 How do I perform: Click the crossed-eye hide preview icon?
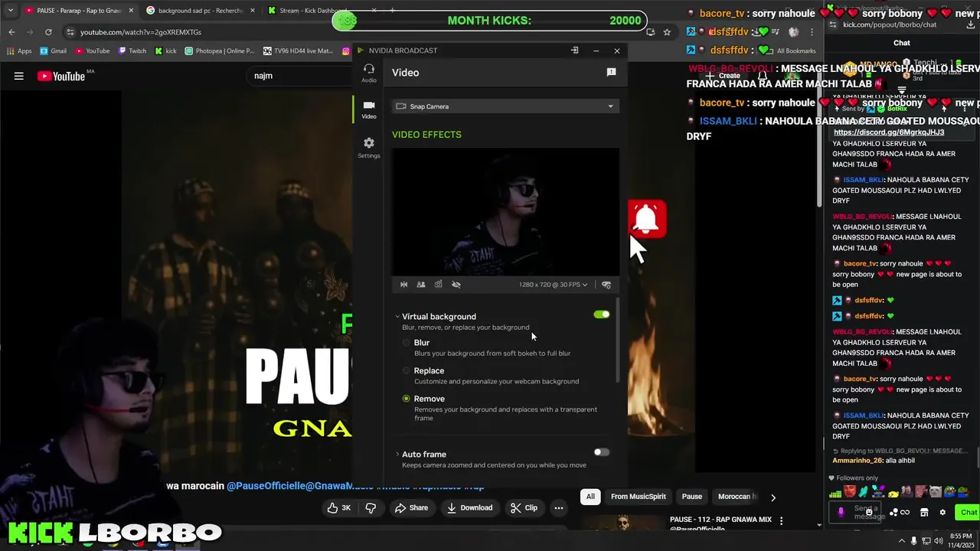[456, 285]
